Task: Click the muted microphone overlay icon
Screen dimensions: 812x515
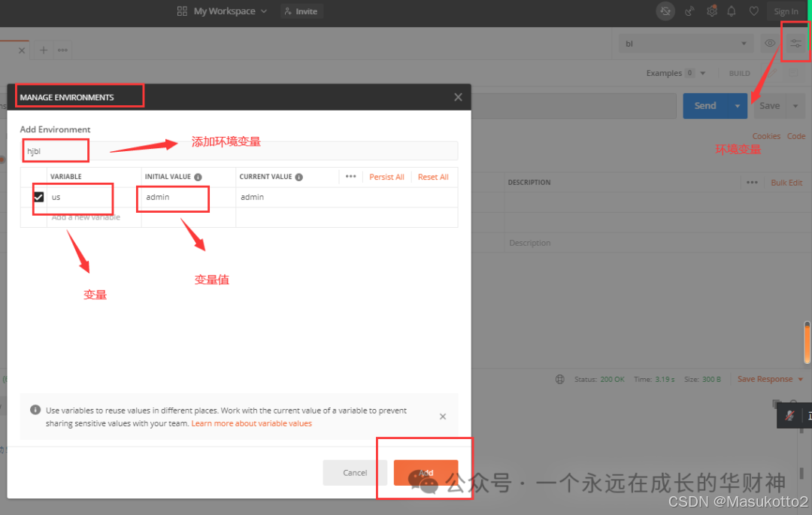Action: 789,416
